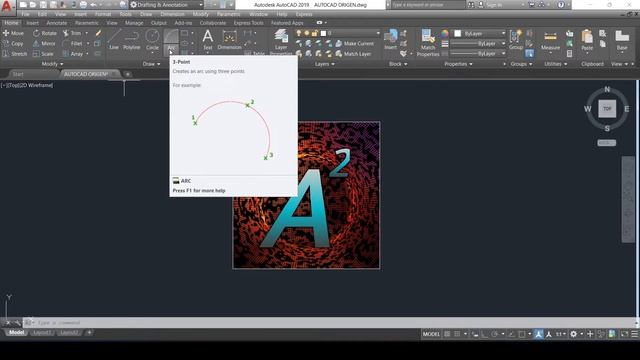Toggle polar tracking in status bar

494,334
